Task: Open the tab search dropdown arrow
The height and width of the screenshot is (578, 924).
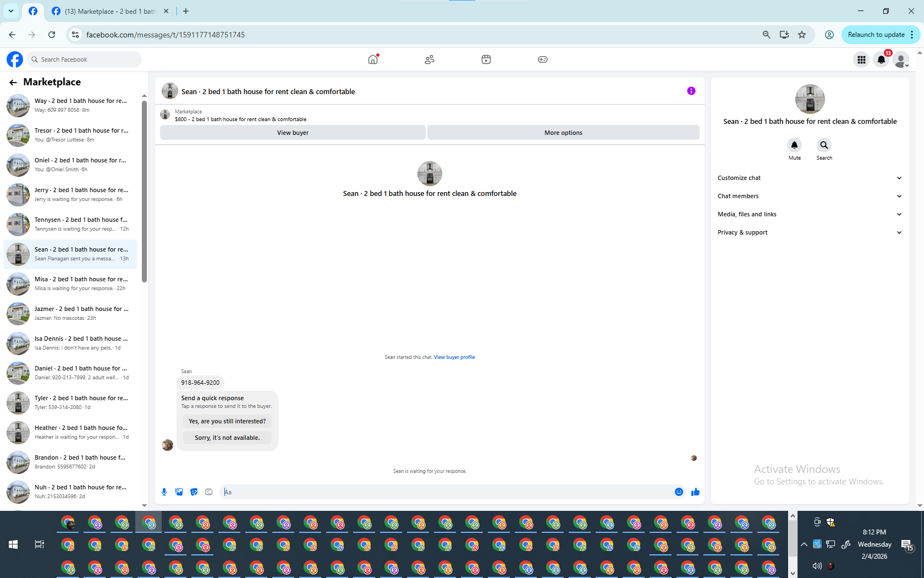Action: (x=11, y=11)
